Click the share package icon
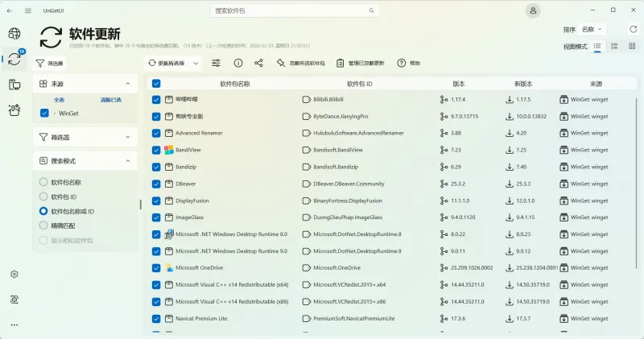 click(258, 63)
